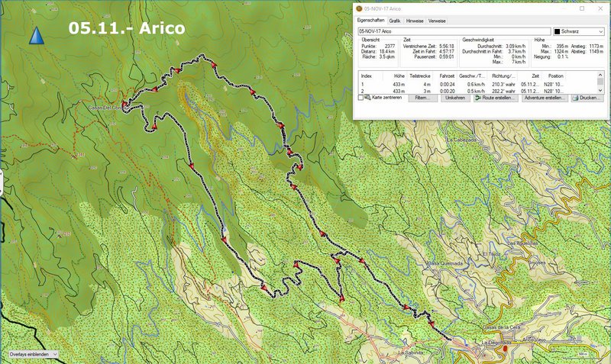Click the map-center icon beside Karte zentrieren
Screen dimensions: 611x364
[367, 98]
